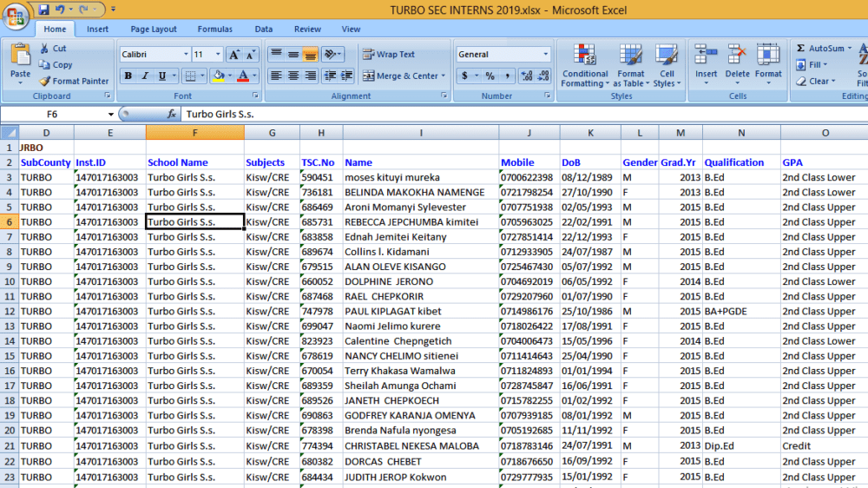Open the General number format dropdown
This screenshot has width=868, height=488.
(545, 55)
